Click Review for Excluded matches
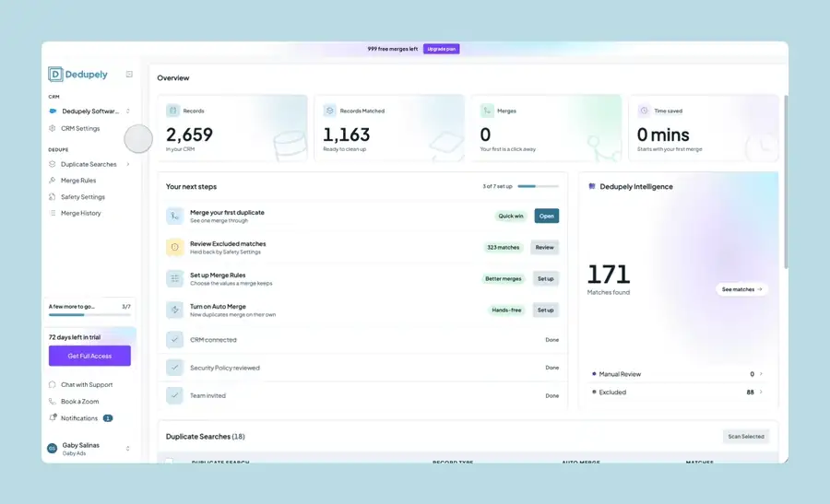 [544, 247]
